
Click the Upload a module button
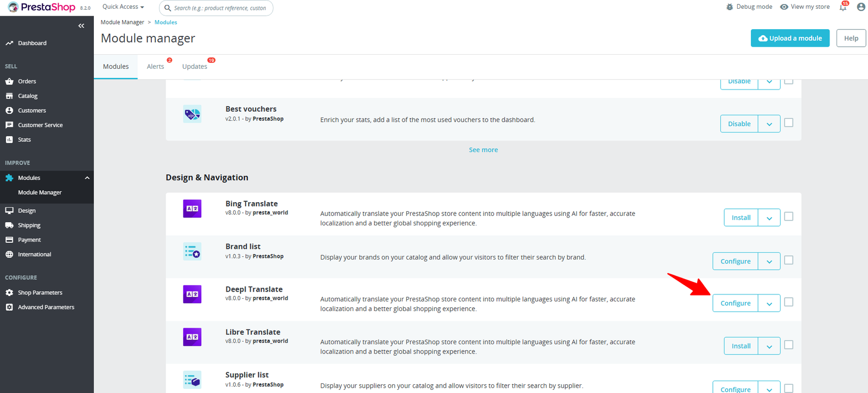tap(790, 38)
